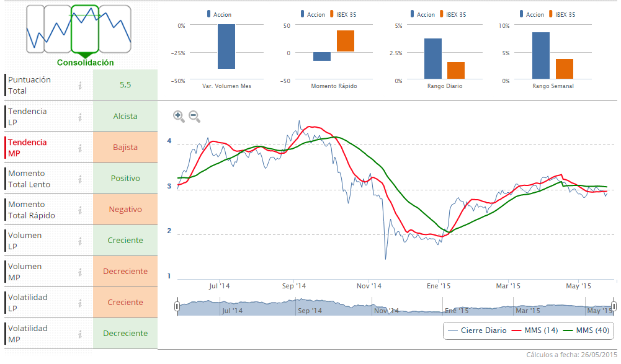The width and height of the screenshot is (621, 364).
Task: Toggle IBEX 35 legend in Momento Rápido chart
Action: pos(343,14)
